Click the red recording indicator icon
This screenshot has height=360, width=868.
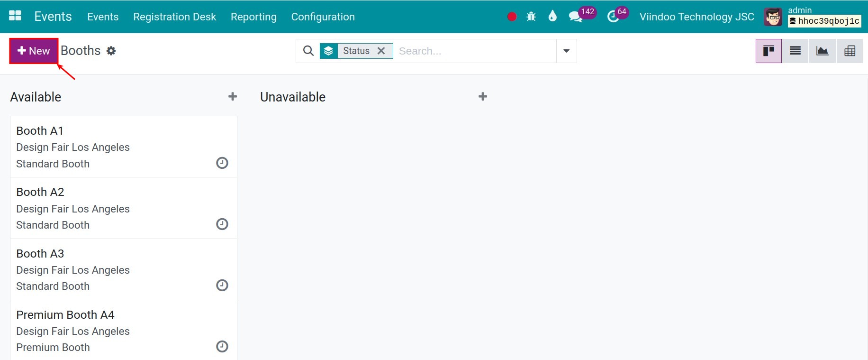(512, 17)
